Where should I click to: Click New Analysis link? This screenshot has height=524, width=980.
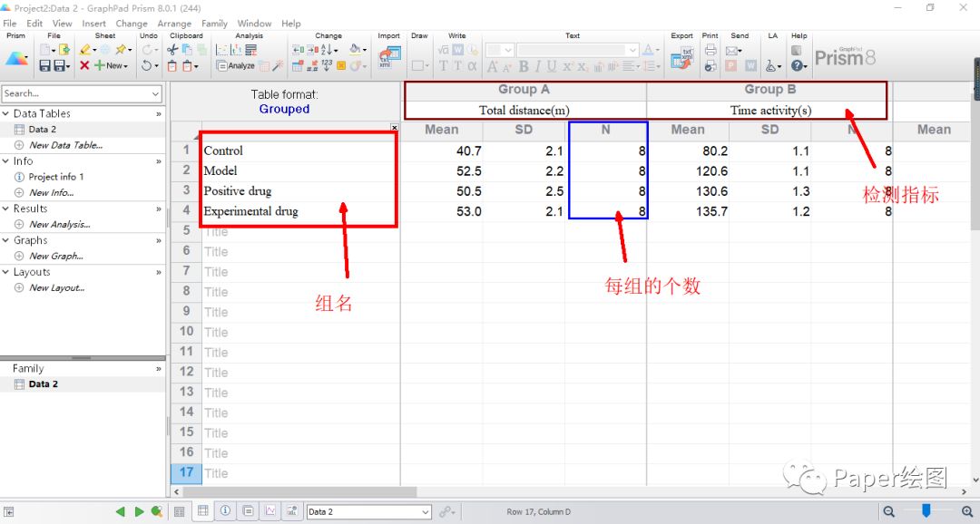[59, 224]
